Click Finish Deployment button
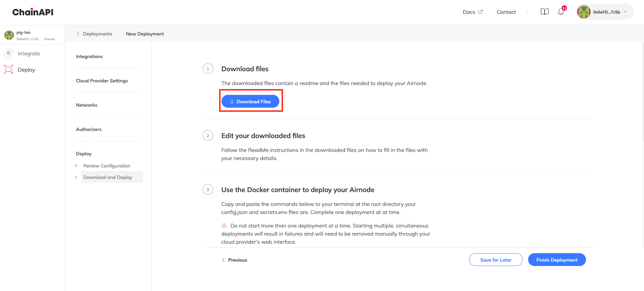The image size is (644, 291). click(x=557, y=260)
